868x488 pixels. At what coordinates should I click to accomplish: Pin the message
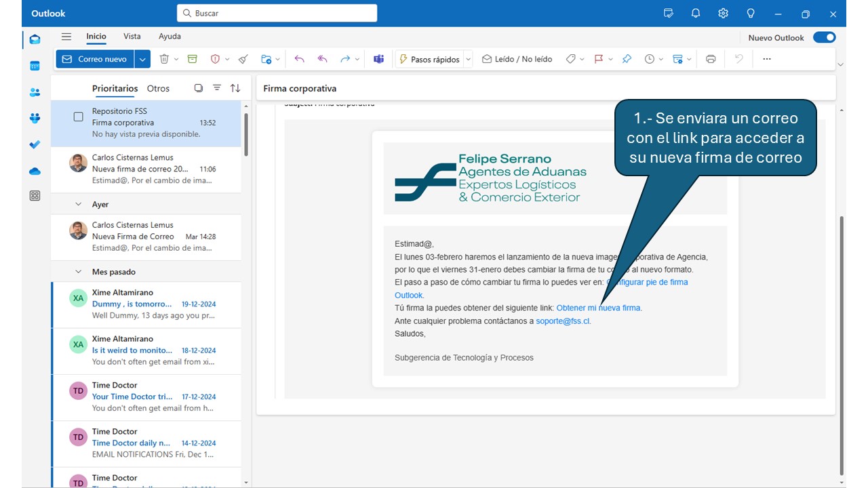627,59
